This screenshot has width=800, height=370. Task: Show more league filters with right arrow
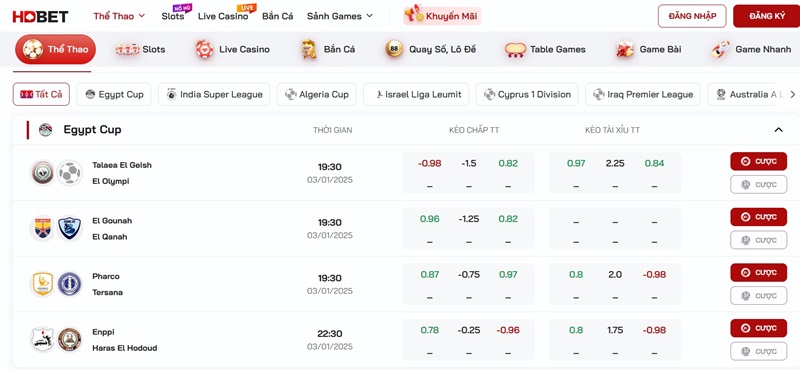click(792, 94)
